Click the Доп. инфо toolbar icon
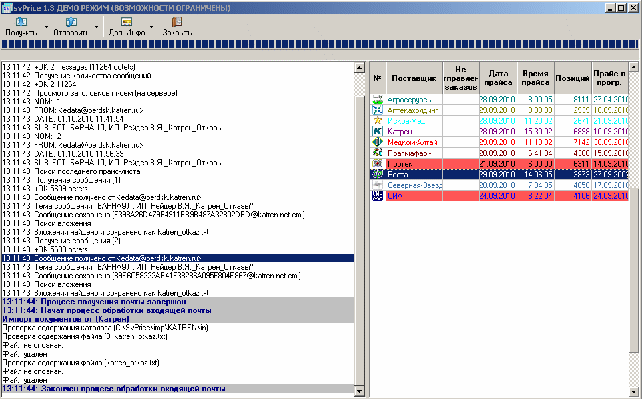The width and height of the screenshot is (642, 399). [127, 22]
